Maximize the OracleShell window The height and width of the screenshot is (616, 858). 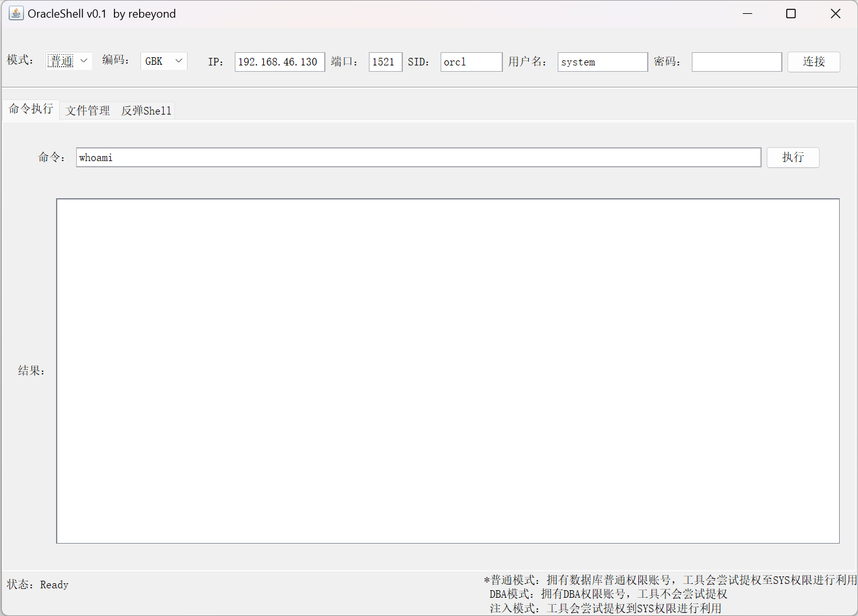(x=791, y=13)
